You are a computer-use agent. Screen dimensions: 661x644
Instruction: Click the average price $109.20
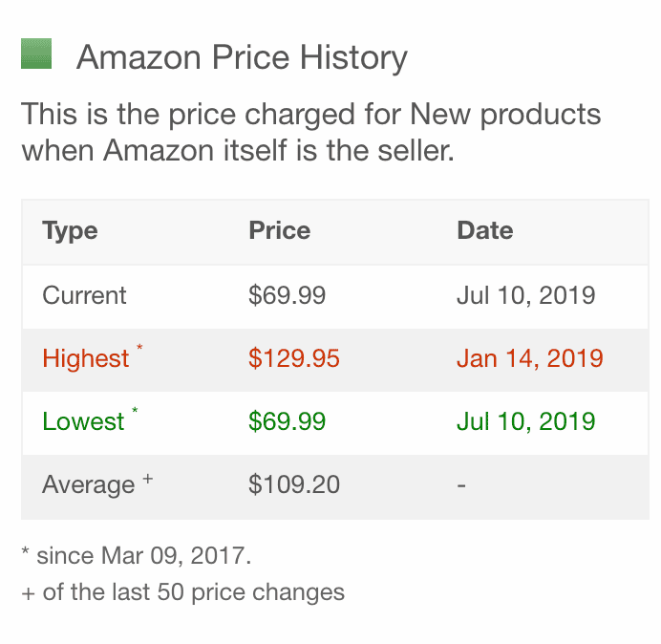pos(294,484)
